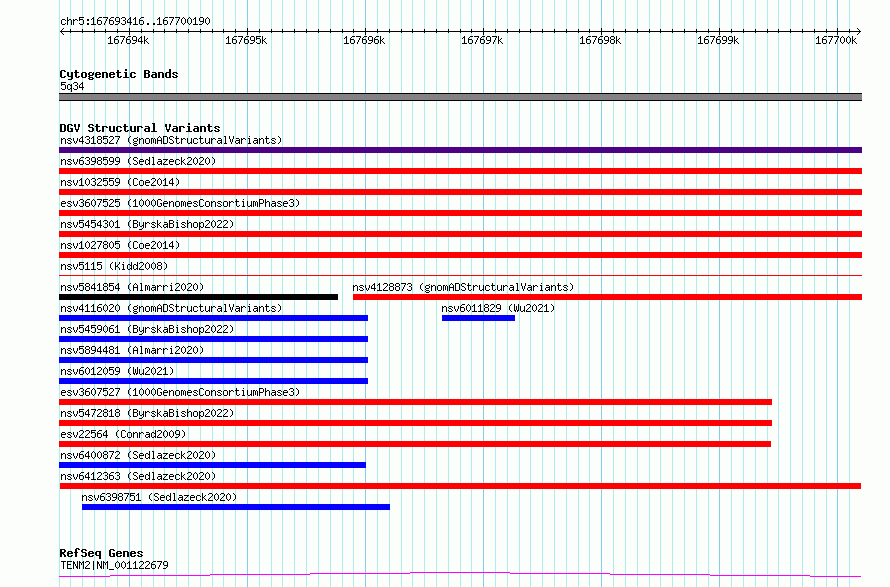Select esv22564 (Conrad2009) label

(123, 434)
